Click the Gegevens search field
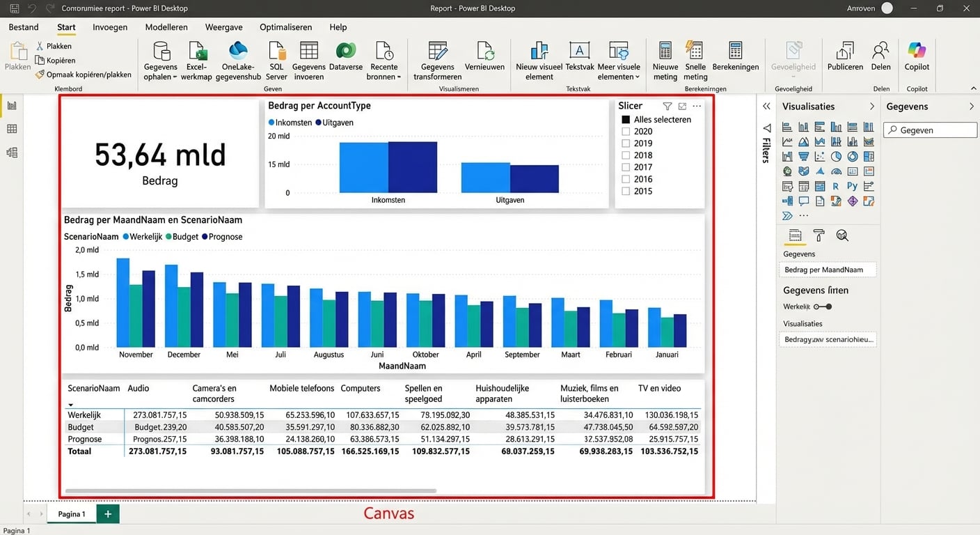The height and width of the screenshot is (535, 980). point(930,130)
